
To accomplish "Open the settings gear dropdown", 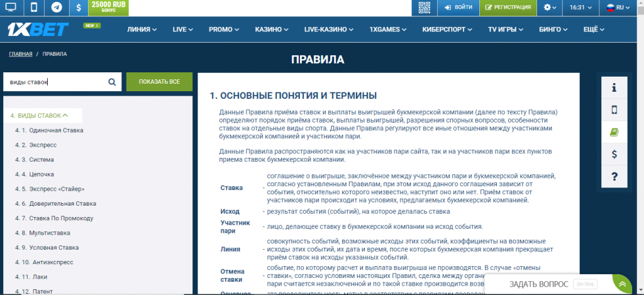I will pyautogui.click(x=550, y=8).
